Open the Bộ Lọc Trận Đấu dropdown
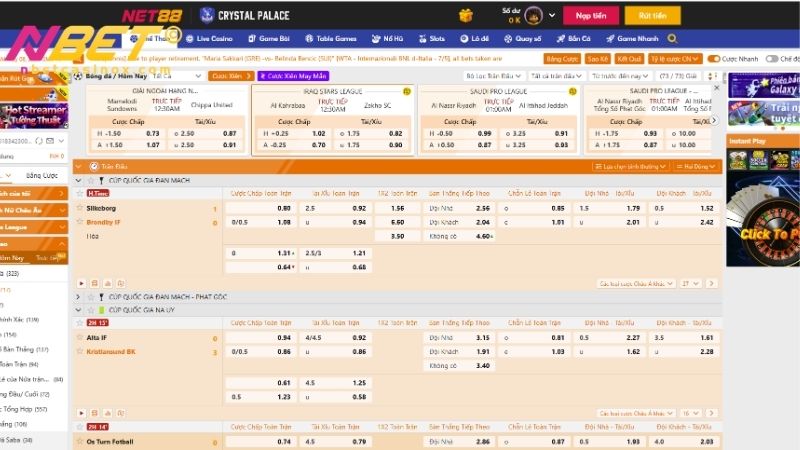800x450 pixels. coord(493,76)
